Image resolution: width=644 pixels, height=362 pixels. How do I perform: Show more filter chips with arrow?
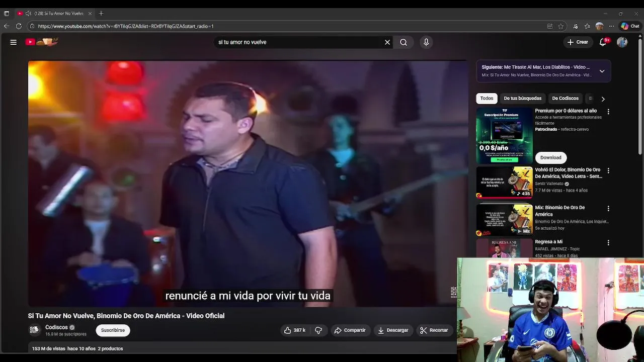(x=603, y=99)
